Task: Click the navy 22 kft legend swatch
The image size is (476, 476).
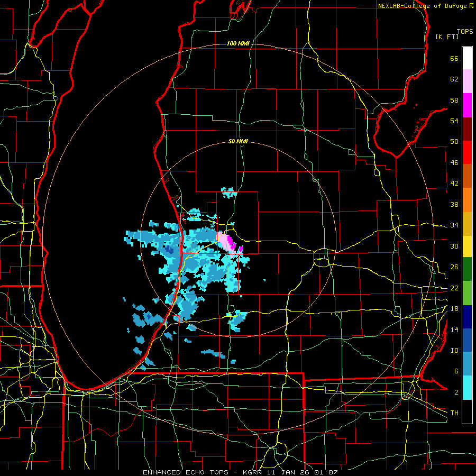Action: click(x=467, y=317)
